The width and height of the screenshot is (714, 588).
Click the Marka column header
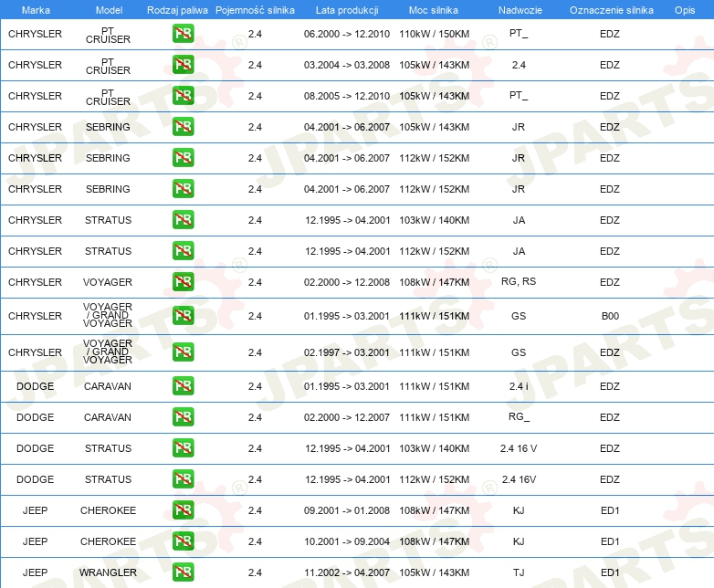point(36,10)
